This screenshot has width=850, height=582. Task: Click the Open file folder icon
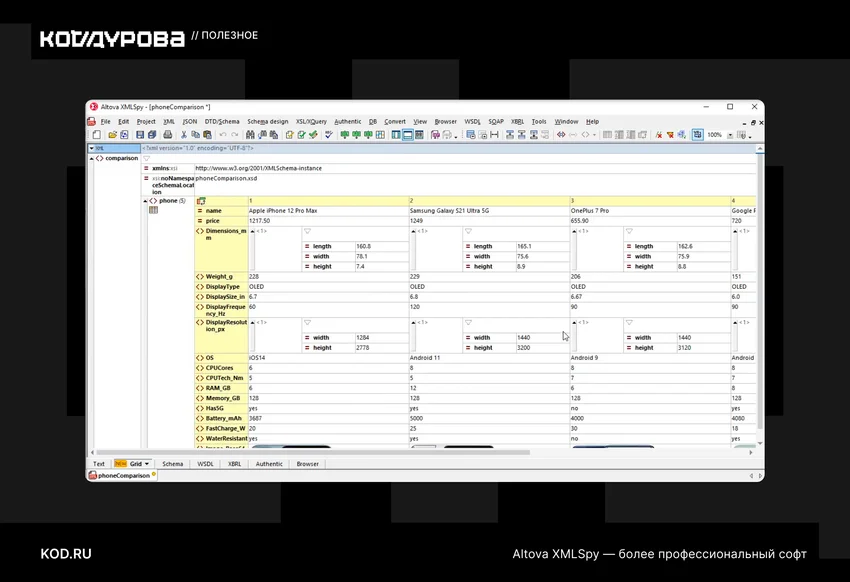[x=112, y=135]
